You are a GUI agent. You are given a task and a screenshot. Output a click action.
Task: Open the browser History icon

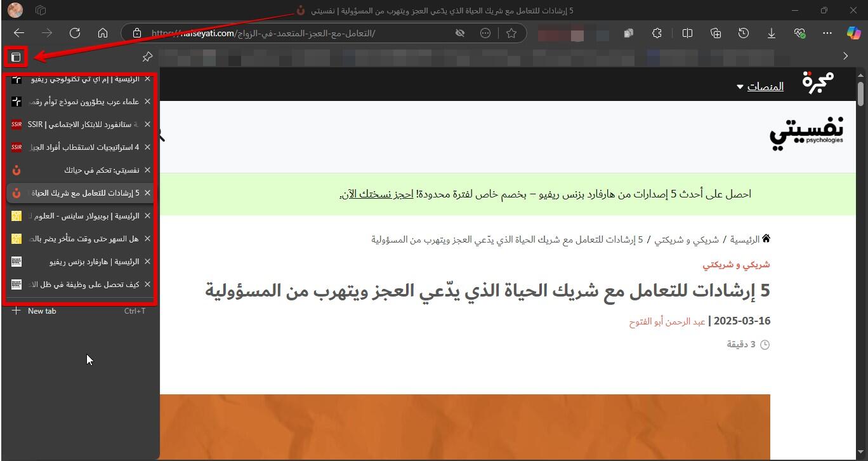[x=744, y=33]
